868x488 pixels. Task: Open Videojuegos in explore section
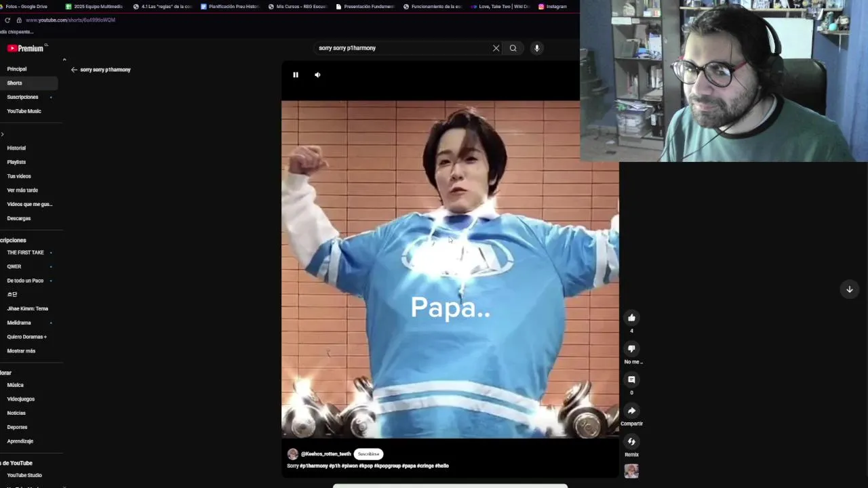tap(21, 399)
